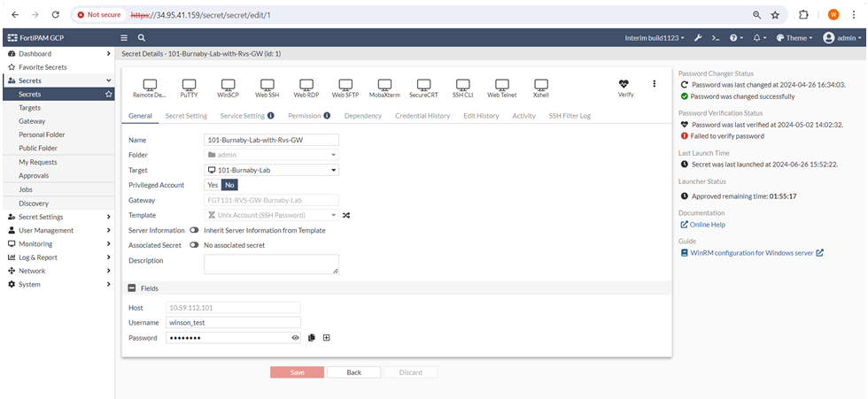The width and height of the screenshot is (868, 399).
Task: Open the Web SSH launcher
Action: click(267, 88)
